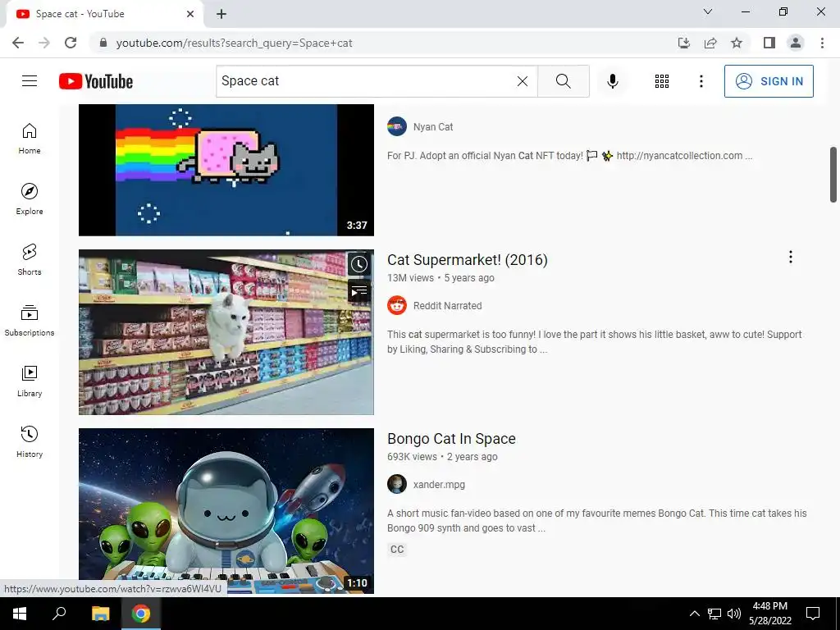Screen dimensions: 840x630
Task: Click the xander.mpg channel avatar
Action: [x=397, y=484]
